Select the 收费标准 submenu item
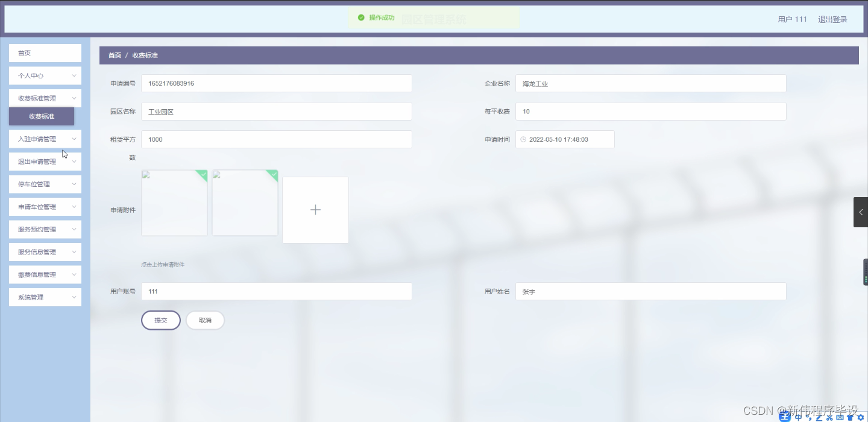The height and width of the screenshot is (422, 868). [x=41, y=116]
